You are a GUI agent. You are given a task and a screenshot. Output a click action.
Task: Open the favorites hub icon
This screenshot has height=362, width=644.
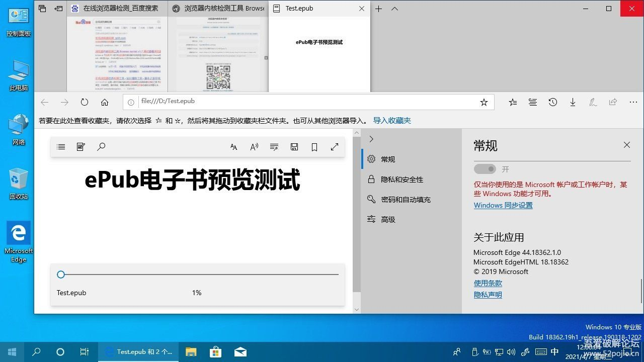[513, 102]
